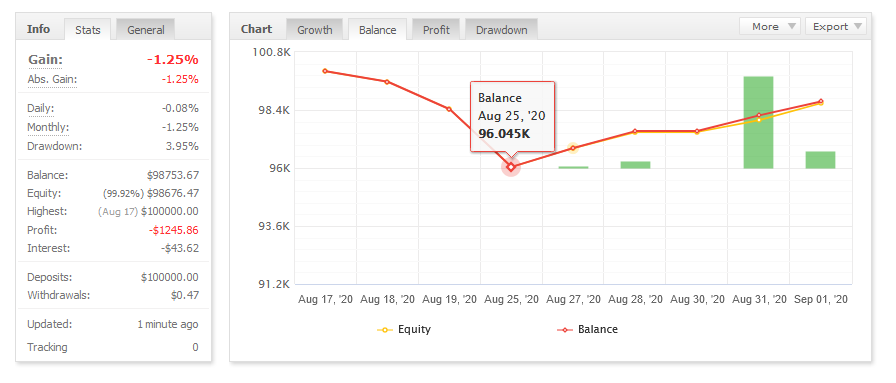Click the Withdrawals value $0.47
Viewport: 896px width, 383px height.
click(185, 296)
